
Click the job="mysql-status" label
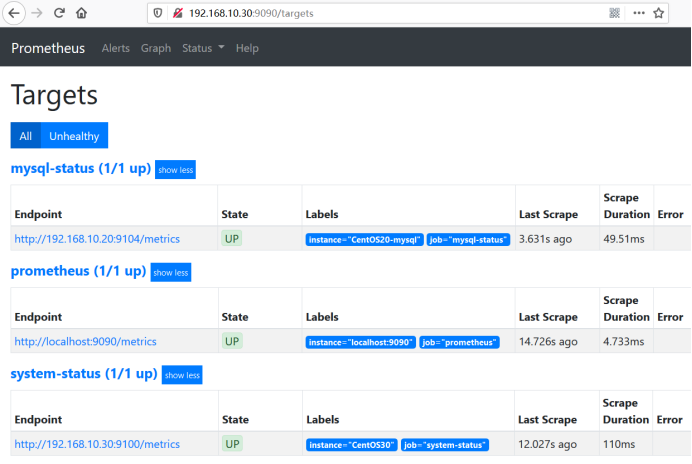(x=468, y=240)
